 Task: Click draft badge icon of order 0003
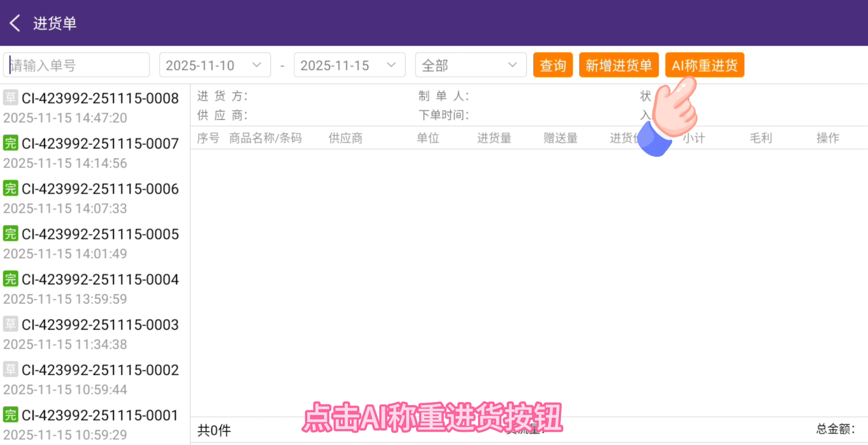click(10, 324)
